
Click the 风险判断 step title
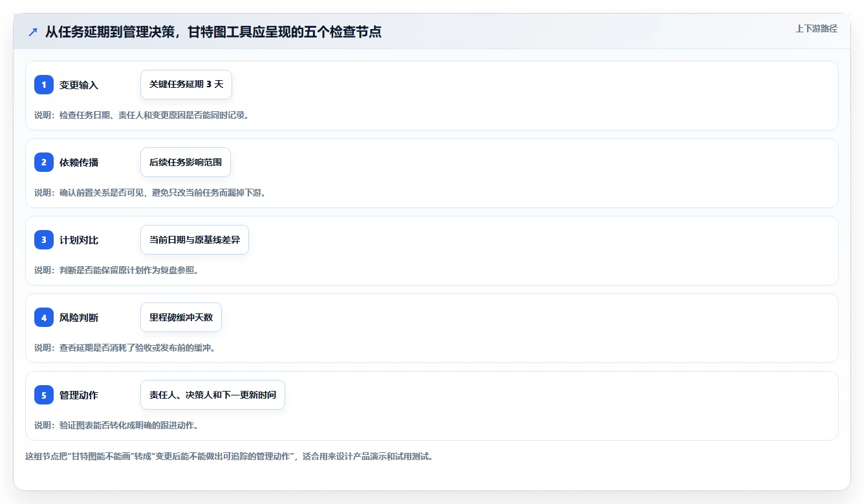tap(79, 317)
